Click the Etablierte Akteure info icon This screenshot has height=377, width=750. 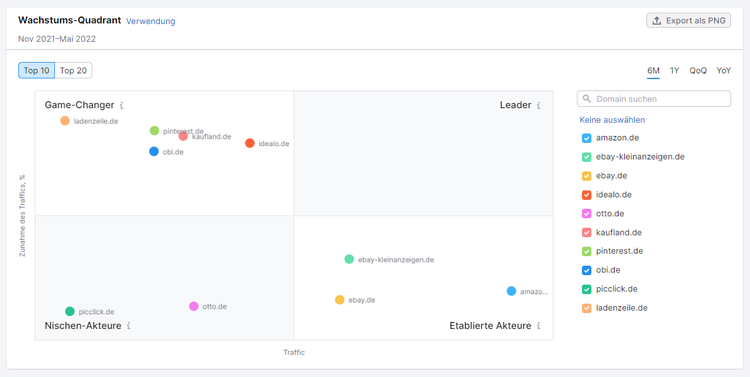click(539, 326)
